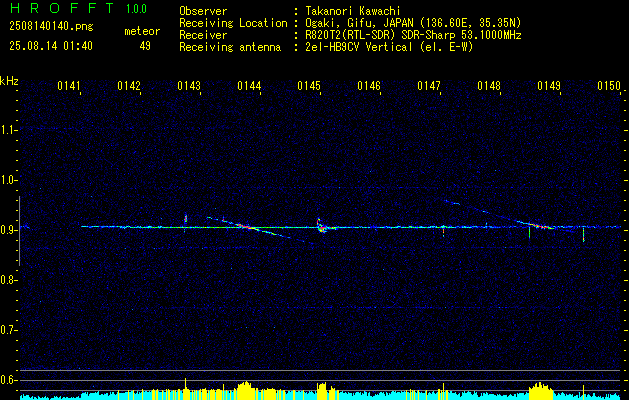Click the 0.7 kHz frequency label

[x=8, y=330]
